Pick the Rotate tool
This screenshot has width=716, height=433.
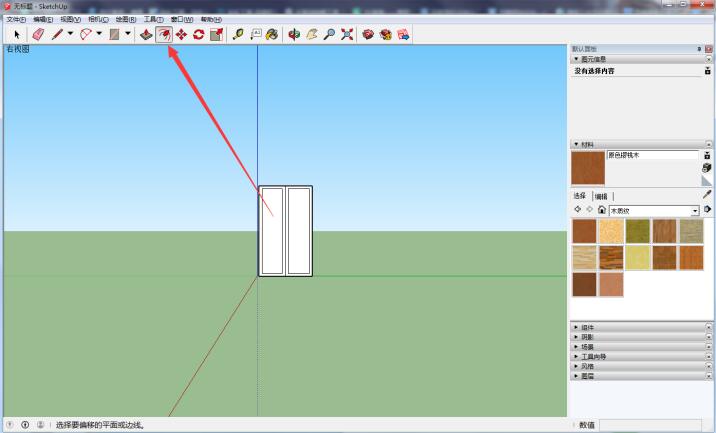click(198, 34)
